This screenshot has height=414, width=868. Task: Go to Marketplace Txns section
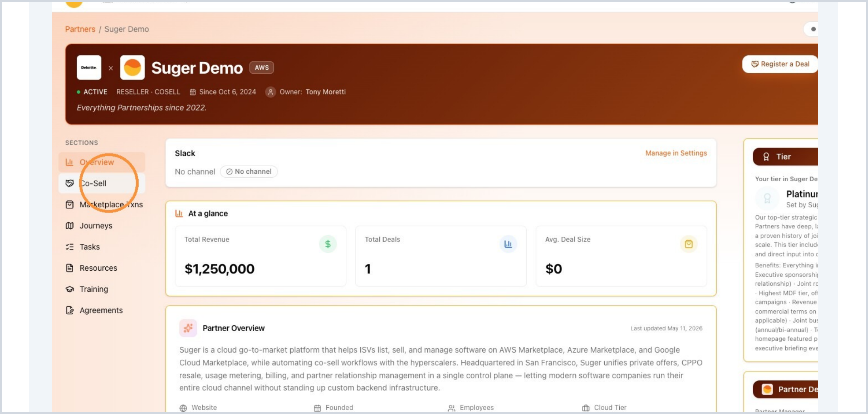[x=102, y=205]
